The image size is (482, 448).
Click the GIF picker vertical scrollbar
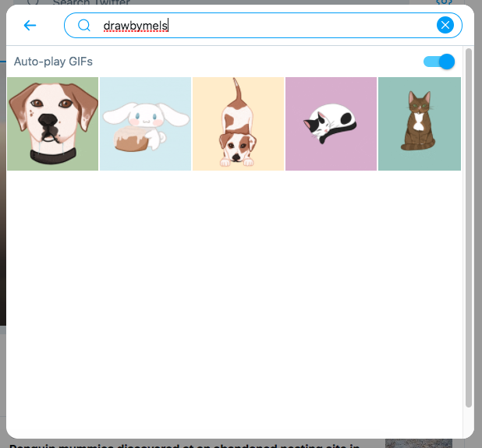click(469, 228)
